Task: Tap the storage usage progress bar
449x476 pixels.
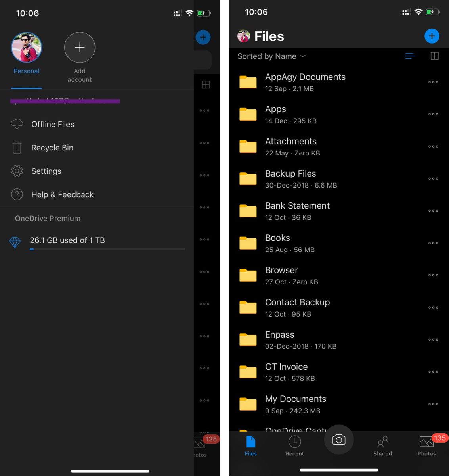Action: 107,249
